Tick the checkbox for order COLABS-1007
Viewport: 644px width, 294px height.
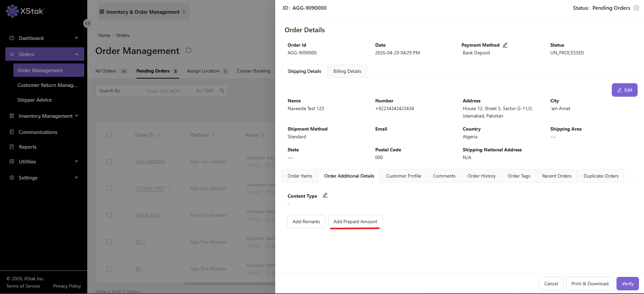109,188
